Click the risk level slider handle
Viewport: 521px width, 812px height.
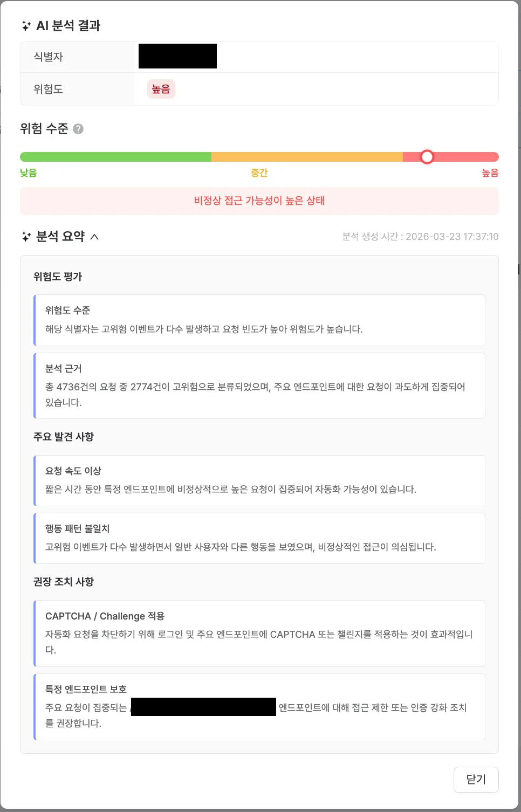(x=428, y=156)
